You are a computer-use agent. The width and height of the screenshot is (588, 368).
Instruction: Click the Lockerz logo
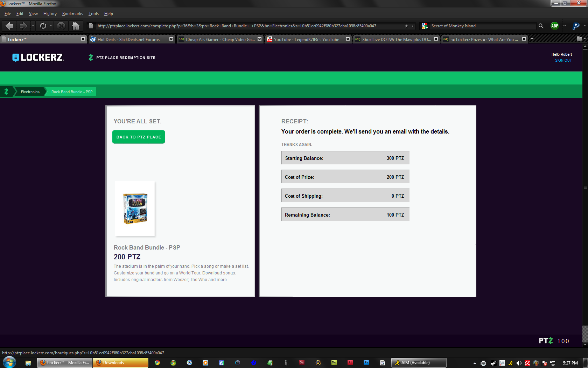pyautogui.click(x=38, y=57)
